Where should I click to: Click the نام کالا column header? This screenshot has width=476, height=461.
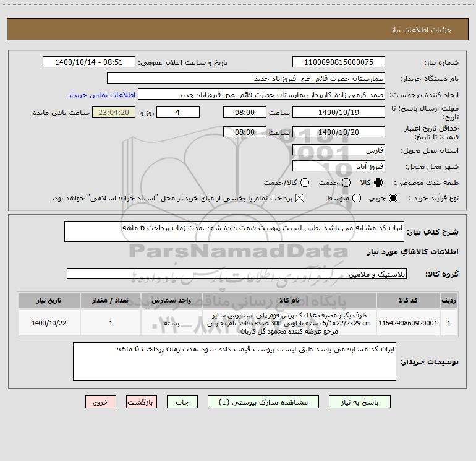tap(289, 300)
